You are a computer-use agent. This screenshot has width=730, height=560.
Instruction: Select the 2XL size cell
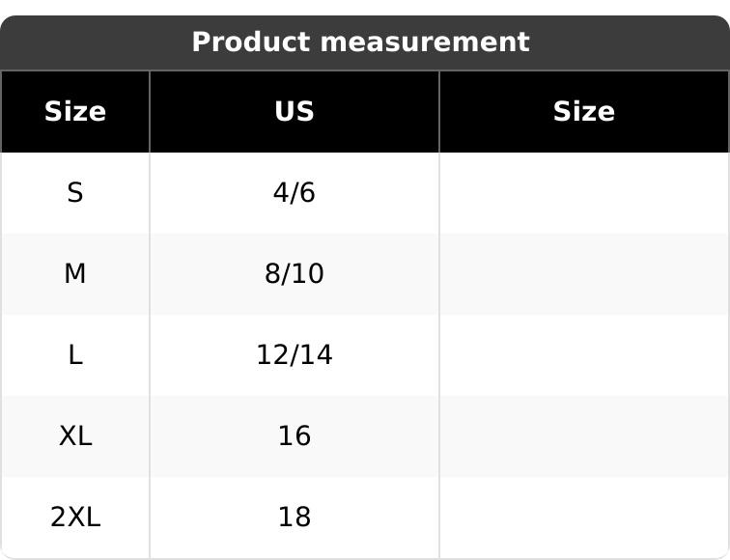(x=75, y=518)
